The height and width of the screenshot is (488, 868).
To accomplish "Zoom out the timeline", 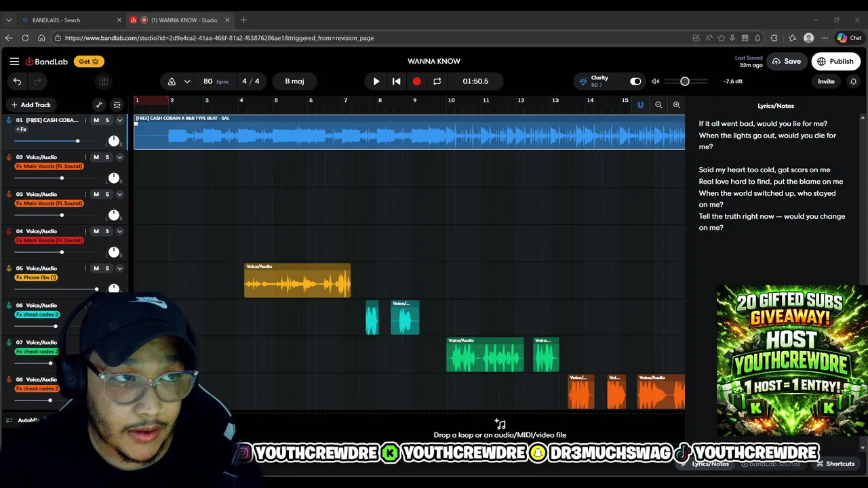I will 658,105.
